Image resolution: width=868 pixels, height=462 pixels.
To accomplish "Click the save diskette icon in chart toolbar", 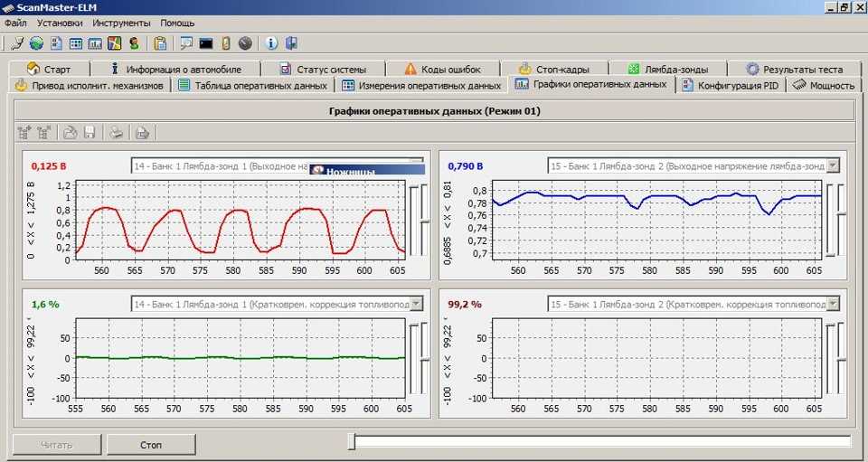I will click(90, 132).
